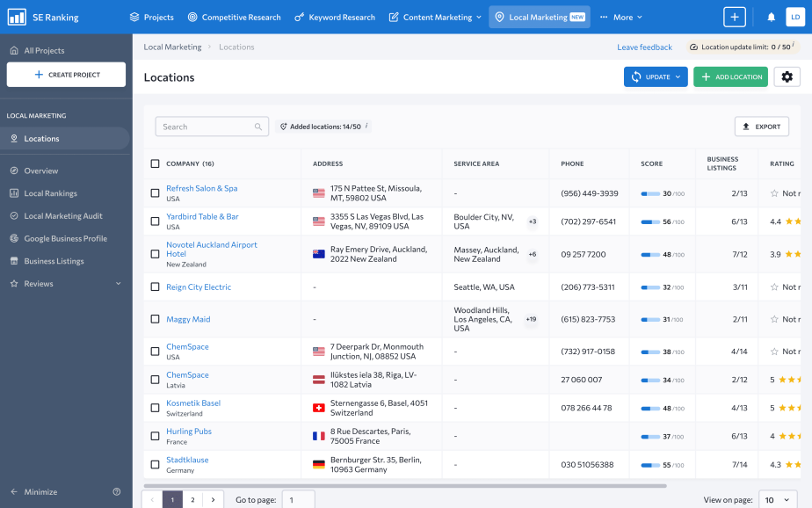Click the Reviews star icon in sidebar

(x=14, y=284)
